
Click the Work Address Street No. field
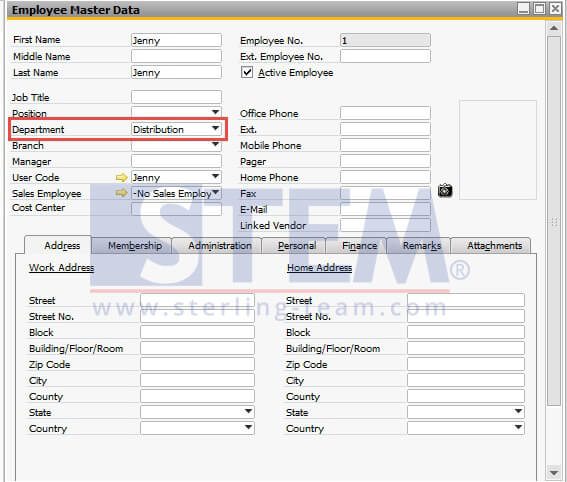coord(197,316)
